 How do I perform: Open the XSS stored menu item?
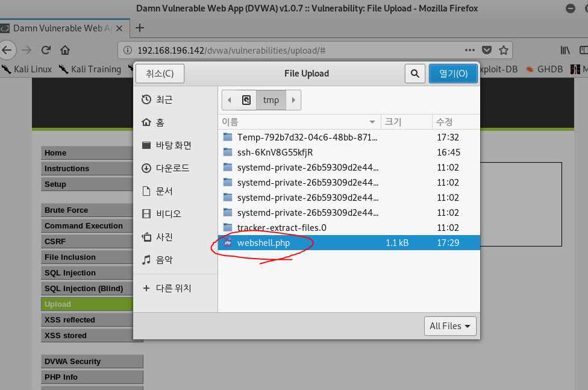point(87,336)
